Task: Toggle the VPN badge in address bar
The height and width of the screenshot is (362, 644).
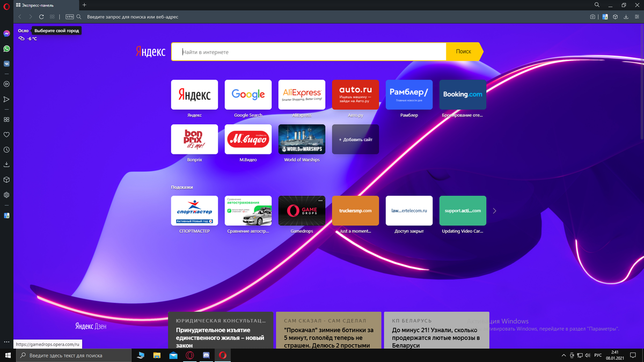Action: point(70,17)
